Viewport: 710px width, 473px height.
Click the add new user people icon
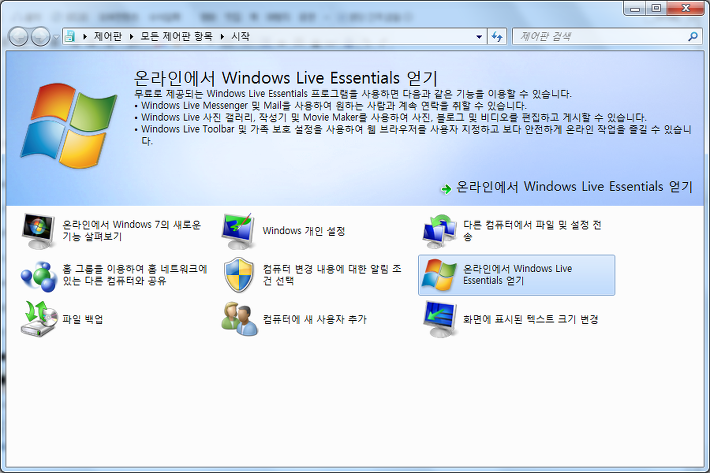pos(240,319)
